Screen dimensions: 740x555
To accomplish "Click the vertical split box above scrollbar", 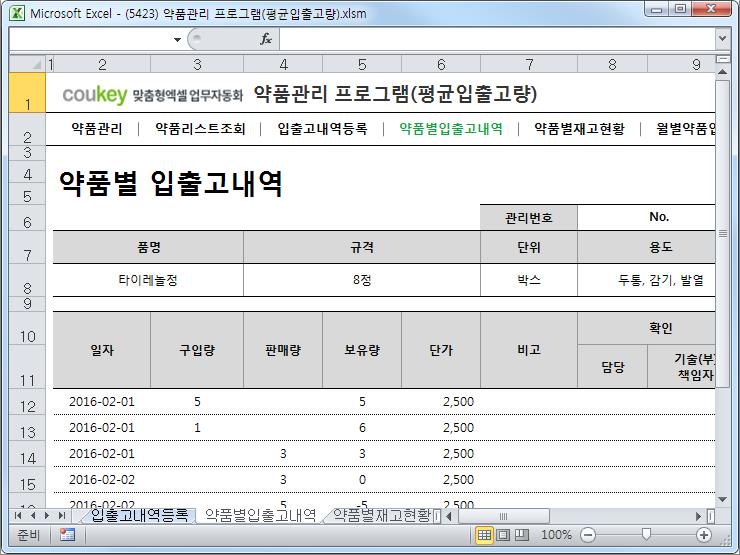I will tap(722, 59).
